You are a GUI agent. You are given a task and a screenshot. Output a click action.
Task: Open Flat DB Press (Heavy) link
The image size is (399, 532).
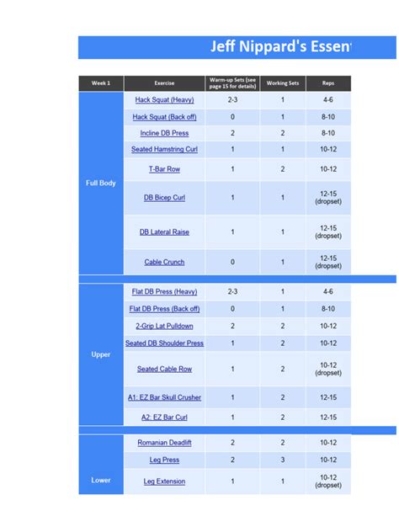(x=164, y=291)
